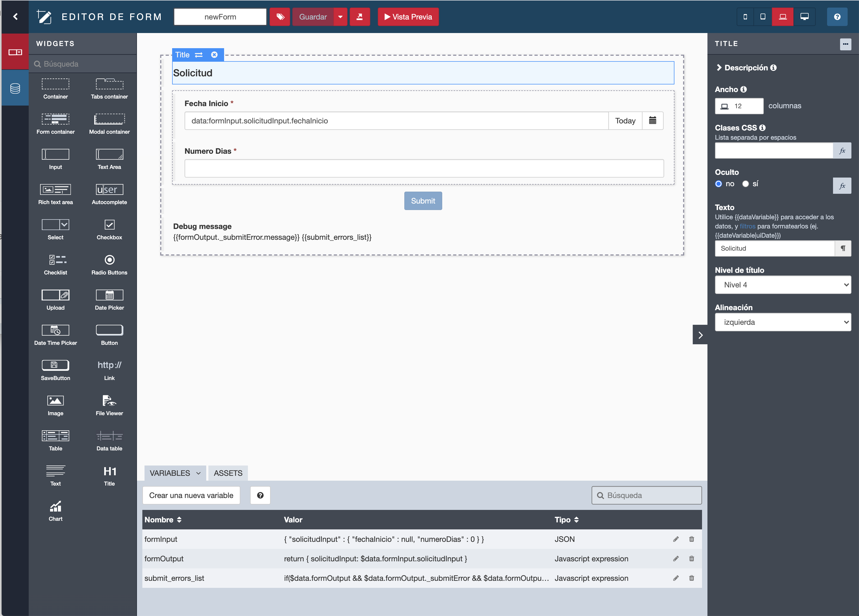Viewport: 859px width, 616px height.
Task: Click Crear una nueva variable
Action: 191,495
